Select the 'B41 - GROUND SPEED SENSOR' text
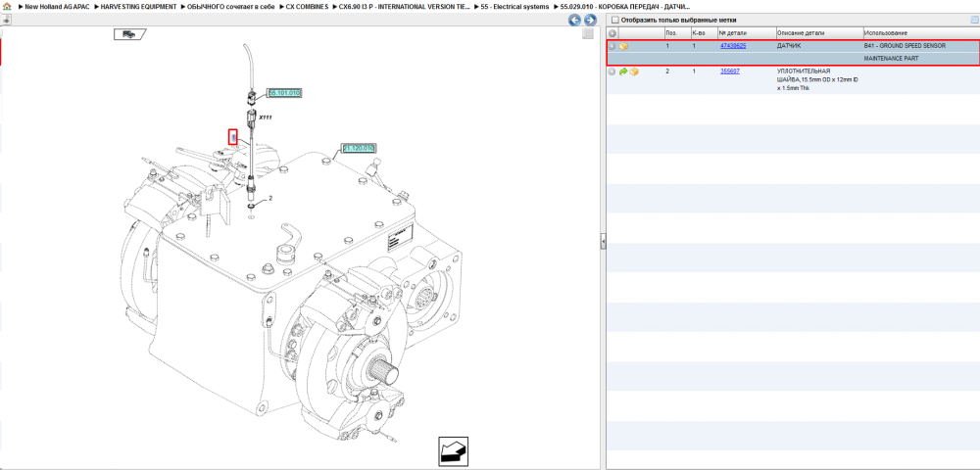The image size is (980, 470). tap(905, 46)
